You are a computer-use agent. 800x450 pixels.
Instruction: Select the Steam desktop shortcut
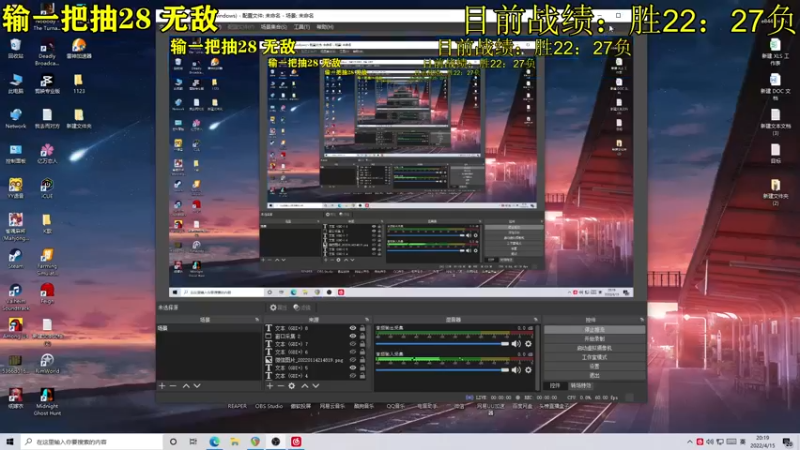[15, 258]
